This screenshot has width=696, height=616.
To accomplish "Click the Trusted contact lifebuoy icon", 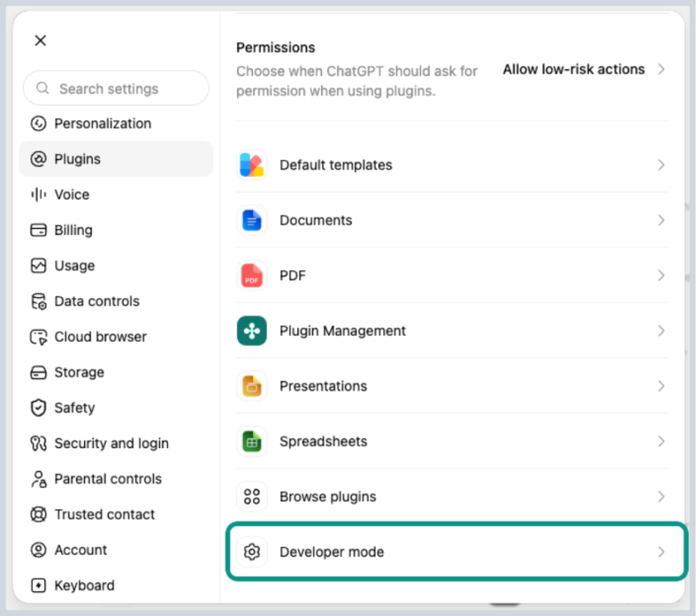I will [39, 515].
